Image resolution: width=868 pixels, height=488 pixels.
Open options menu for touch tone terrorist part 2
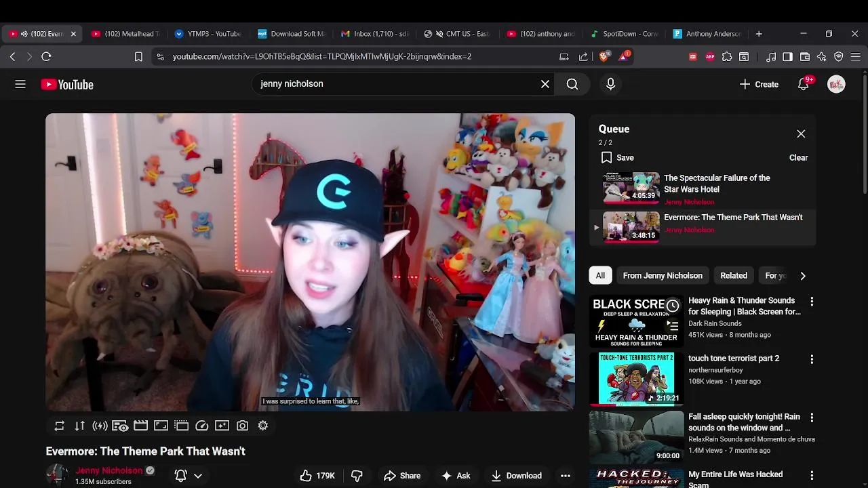click(x=812, y=359)
